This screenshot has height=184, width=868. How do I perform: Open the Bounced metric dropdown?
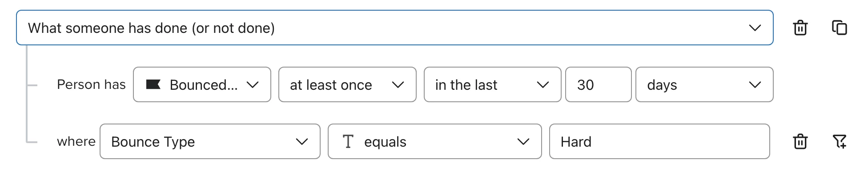[x=202, y=84]
